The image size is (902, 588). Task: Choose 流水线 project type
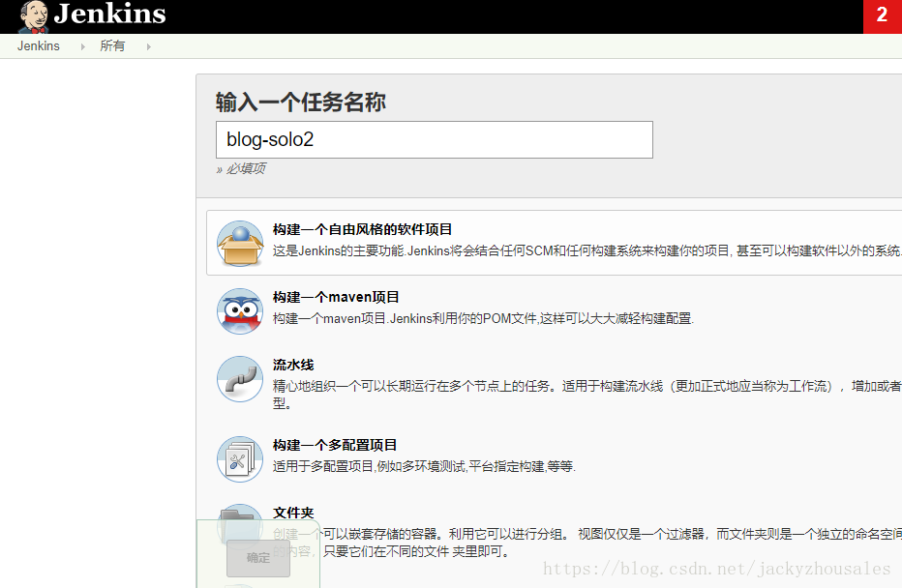293,365
